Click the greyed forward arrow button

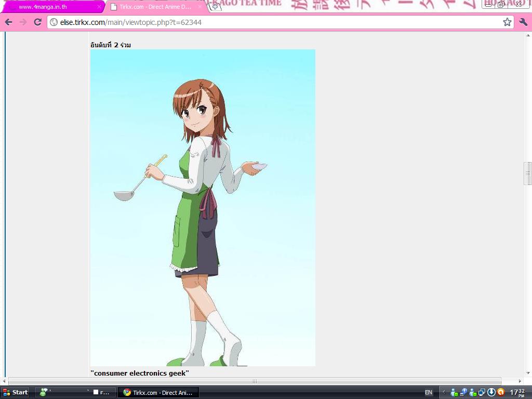click(x=23, y=22)
